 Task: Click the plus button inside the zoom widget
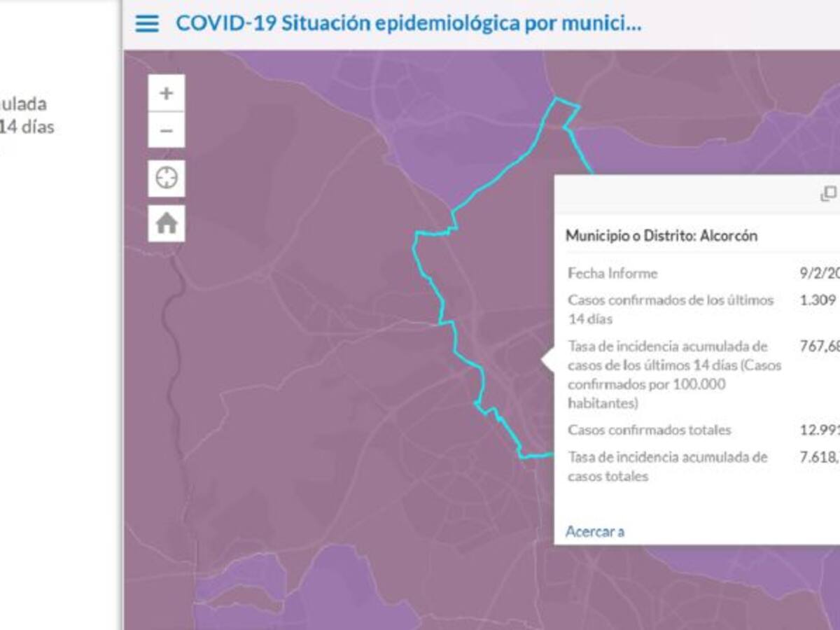coord(165,92)
